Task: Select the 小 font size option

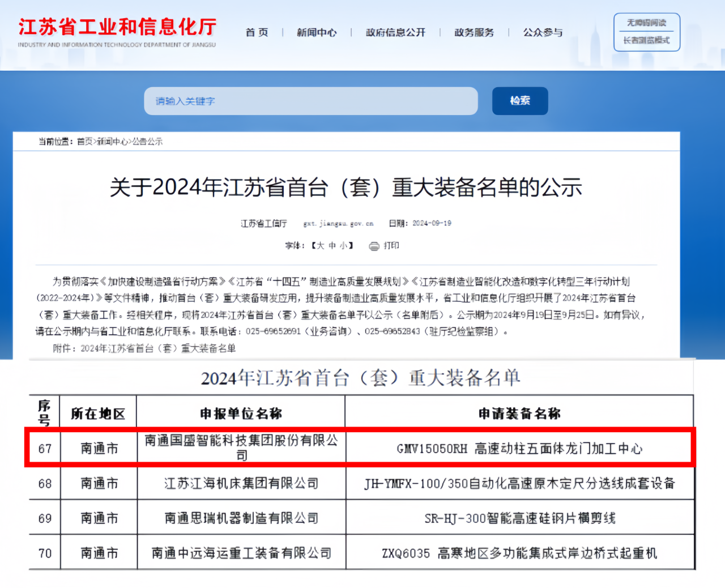Action: [x=344, y=246]
